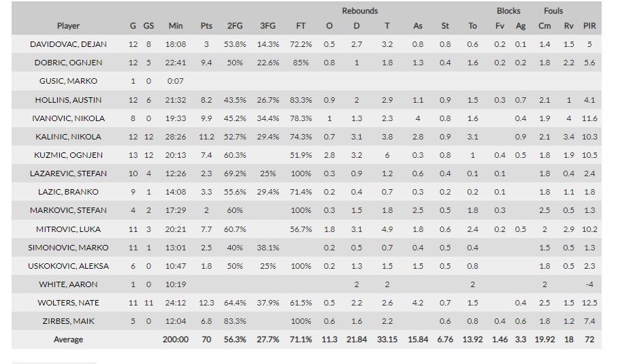
Task: Sort table by the Pts column header
Action: pyautogui.click(x=206, y=26)
